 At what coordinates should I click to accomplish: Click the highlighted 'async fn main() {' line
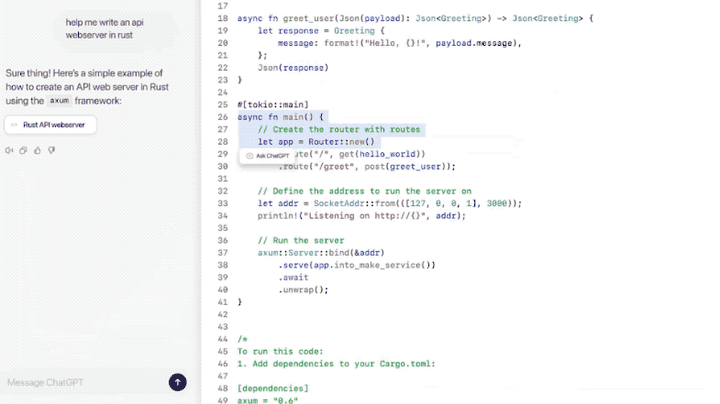point(280,117)
